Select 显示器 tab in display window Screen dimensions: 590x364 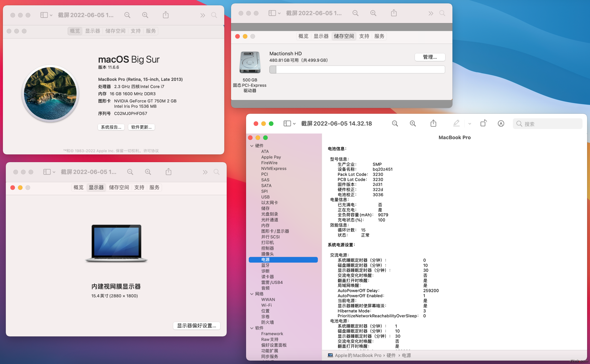96,188
